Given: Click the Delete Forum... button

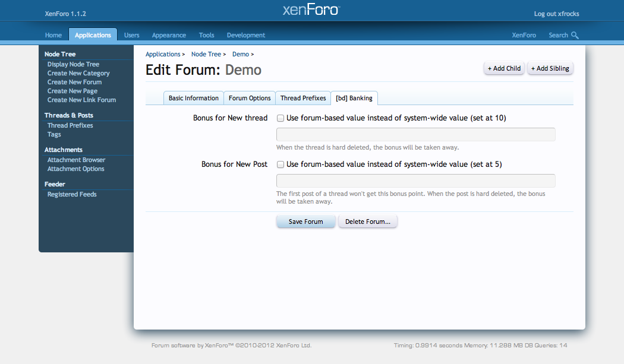Looking at the screenshot, I should [x=368, y=221].
